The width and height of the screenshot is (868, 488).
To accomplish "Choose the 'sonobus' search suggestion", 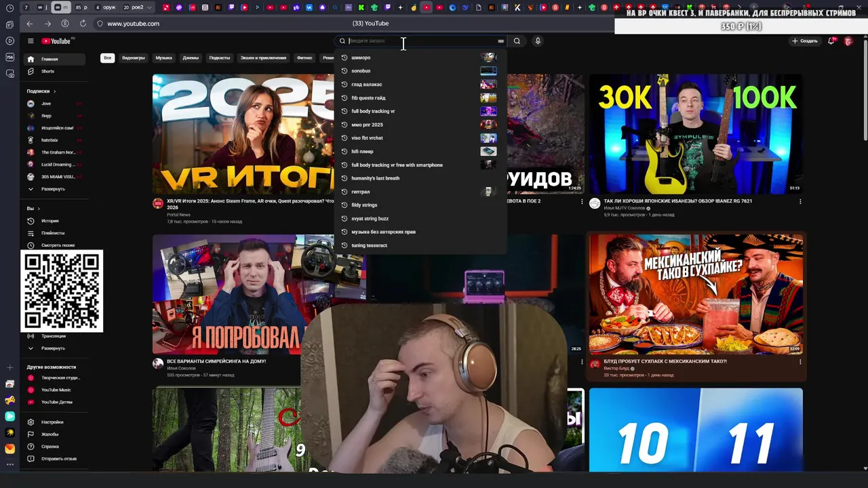I will click(x=420, y=71).
